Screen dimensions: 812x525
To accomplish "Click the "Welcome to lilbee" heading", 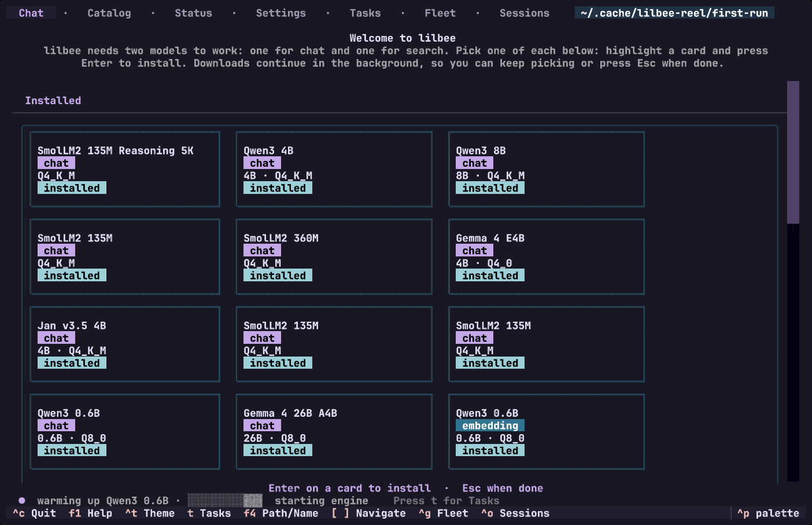I will tap(403, 38).
